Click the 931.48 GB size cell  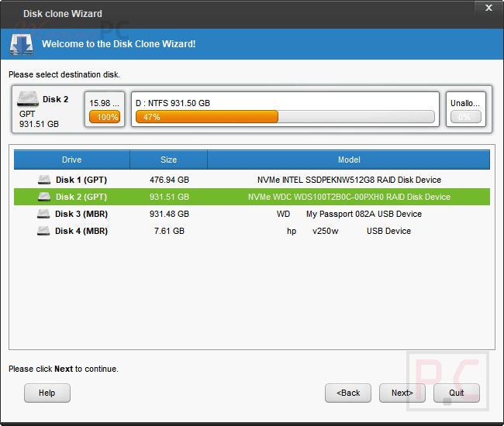169,214
